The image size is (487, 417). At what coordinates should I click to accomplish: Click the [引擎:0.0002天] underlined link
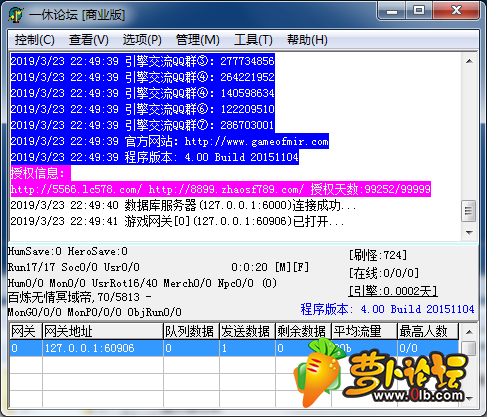tap(393, 291)
